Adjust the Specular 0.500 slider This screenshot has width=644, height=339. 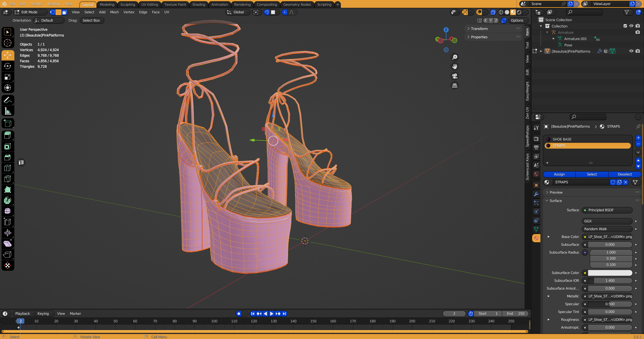pyautogui.click(x=610, y=304)
